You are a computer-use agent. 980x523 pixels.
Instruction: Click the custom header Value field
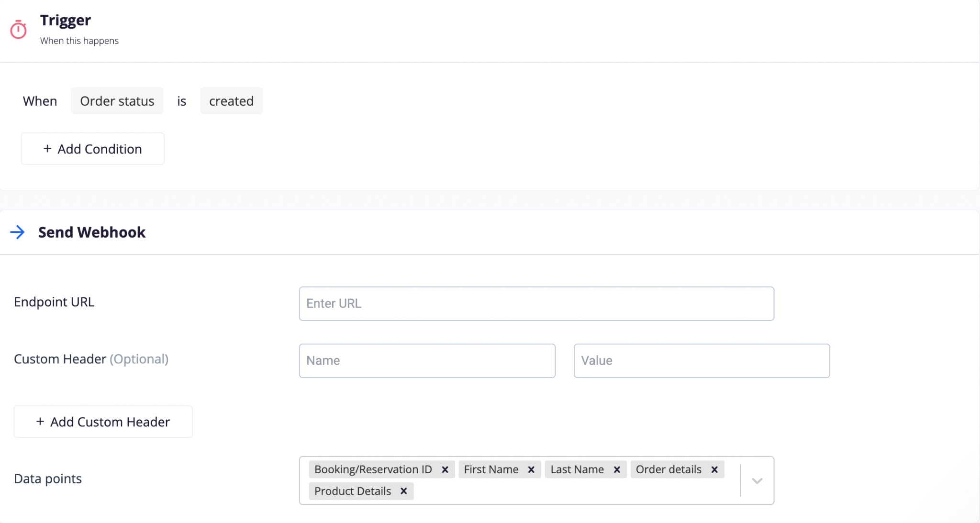[702, 361]
